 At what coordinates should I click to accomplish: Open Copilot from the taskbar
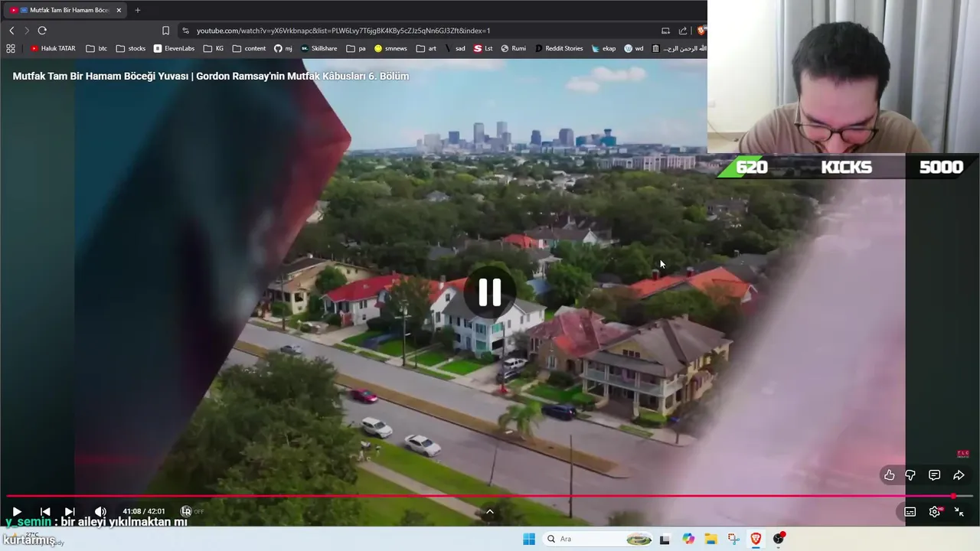688,539
